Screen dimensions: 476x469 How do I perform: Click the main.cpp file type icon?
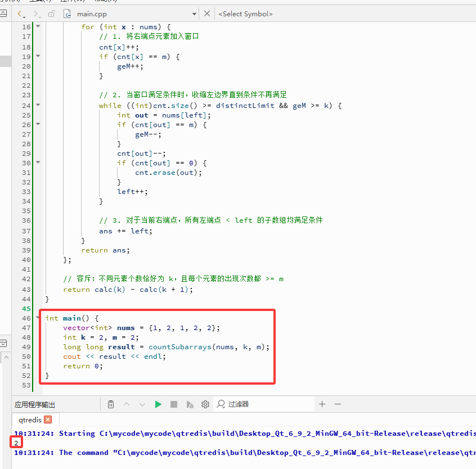(67, 14)
